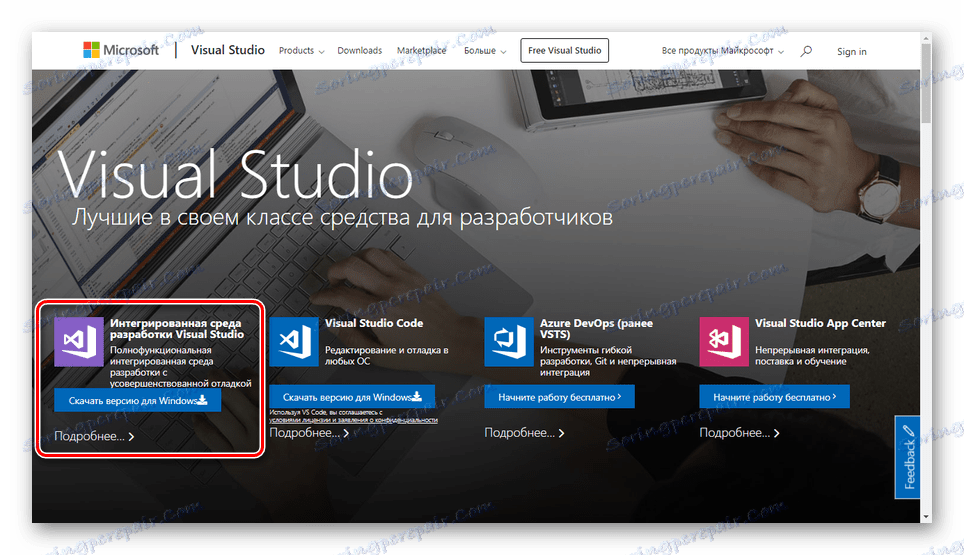
Task: Click the blue Visual Studio Code icon
Action: pyautogui.click(x=294, y=342)
